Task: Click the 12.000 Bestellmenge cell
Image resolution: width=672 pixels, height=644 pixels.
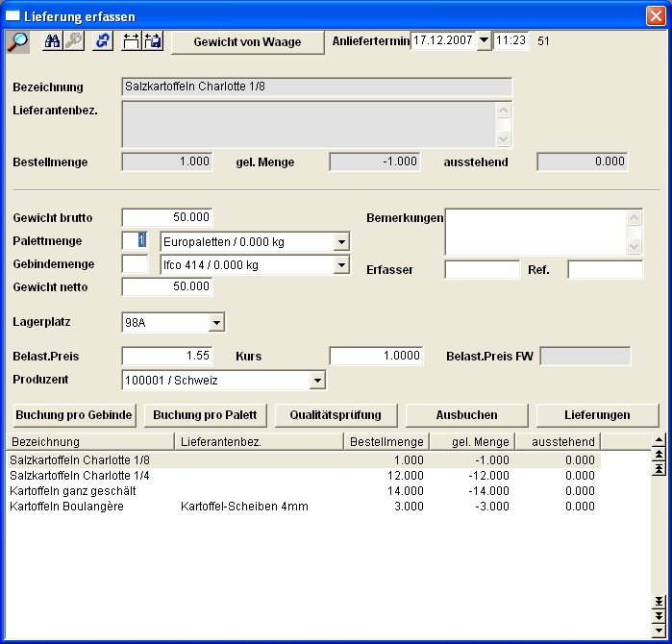Action: click(406, 476)
